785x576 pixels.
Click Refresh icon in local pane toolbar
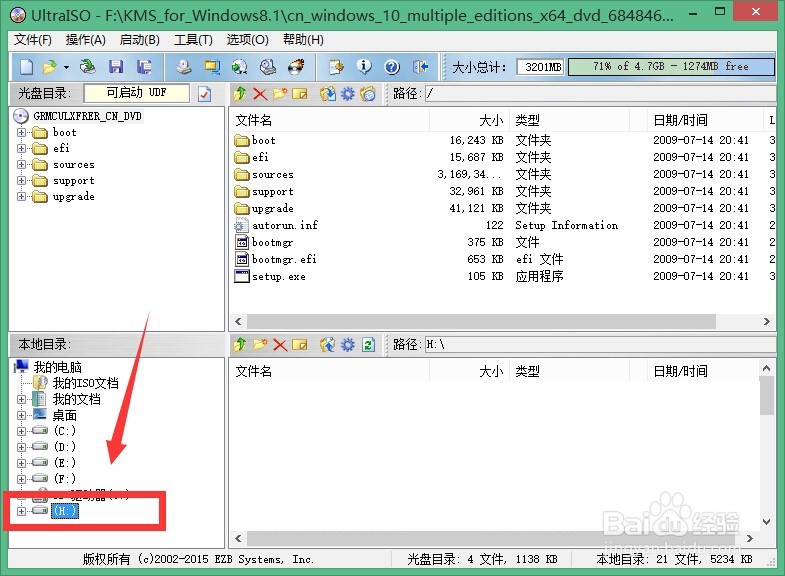[368, 344]
